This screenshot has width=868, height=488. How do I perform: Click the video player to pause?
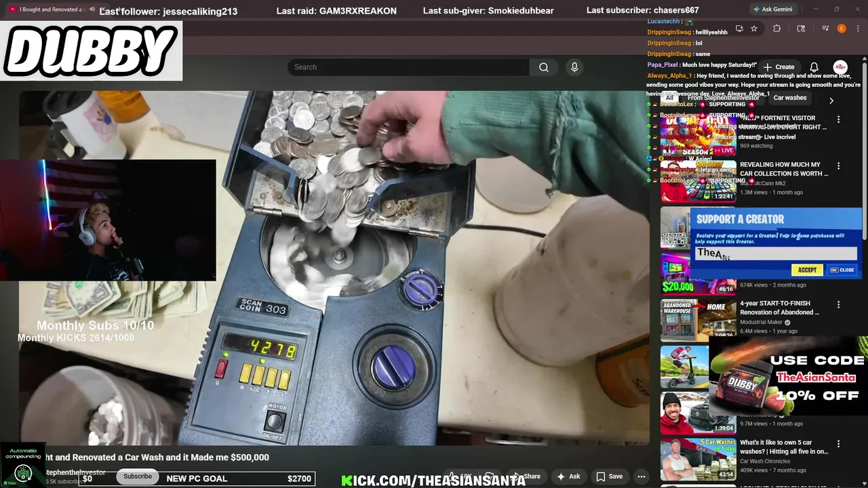click(x=334, y=268)
